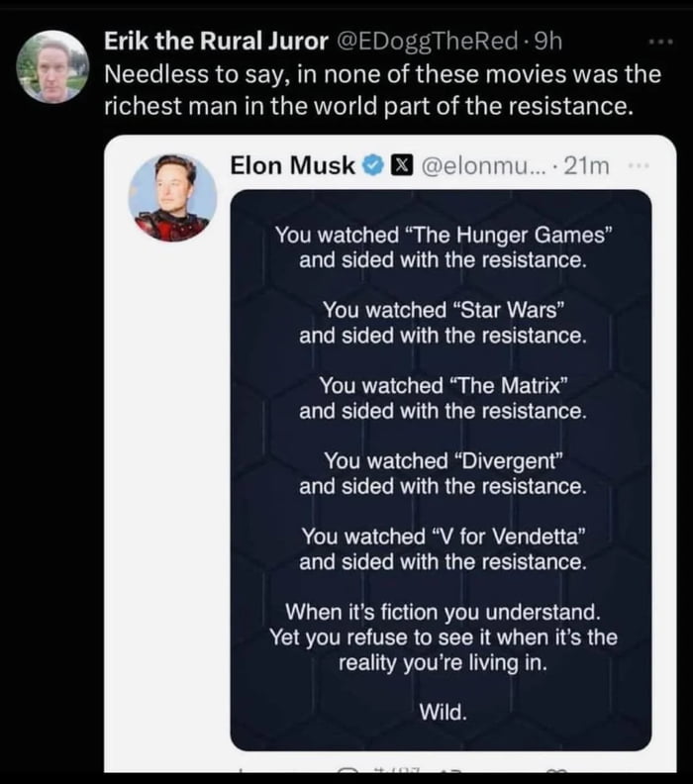This screenshot has height=784, width=693.
Task: Click Elon Musk's profile avatar
Action: (x=172, y=198)
